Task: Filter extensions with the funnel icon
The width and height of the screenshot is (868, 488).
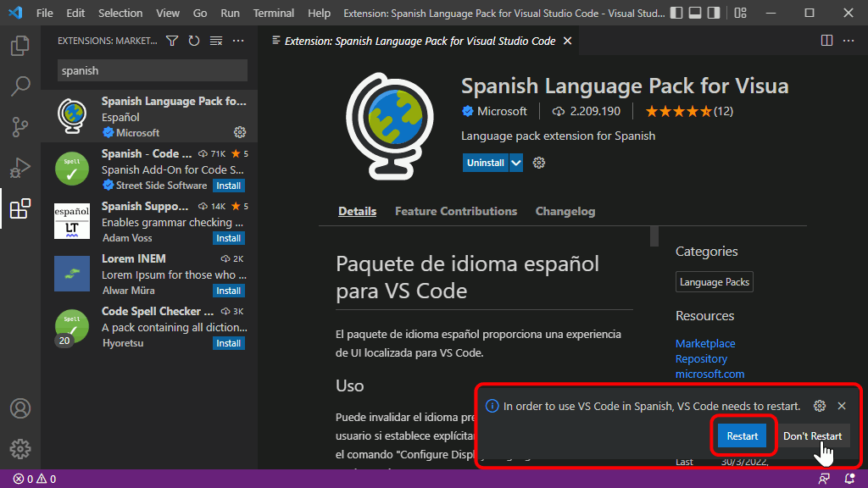Action: click(172, 41)
